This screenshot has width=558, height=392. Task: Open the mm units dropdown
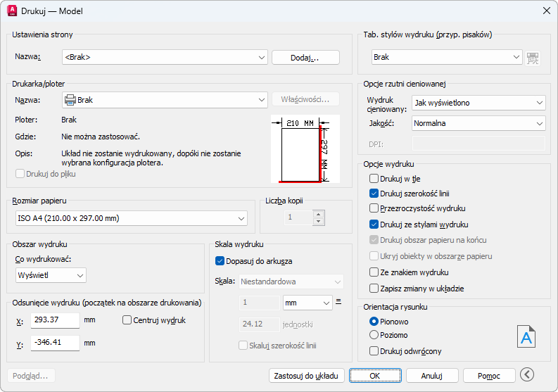point(307,303)
